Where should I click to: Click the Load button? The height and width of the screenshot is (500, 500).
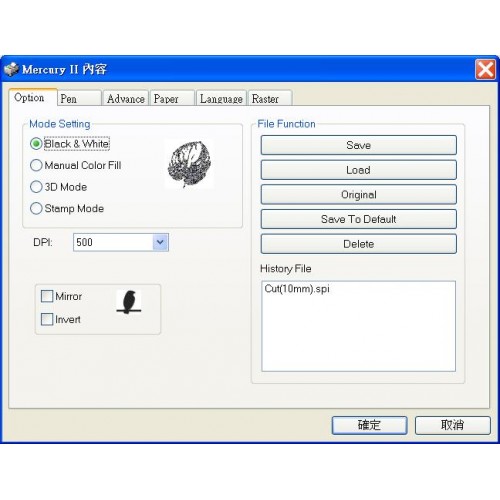(x=359, y=170)
